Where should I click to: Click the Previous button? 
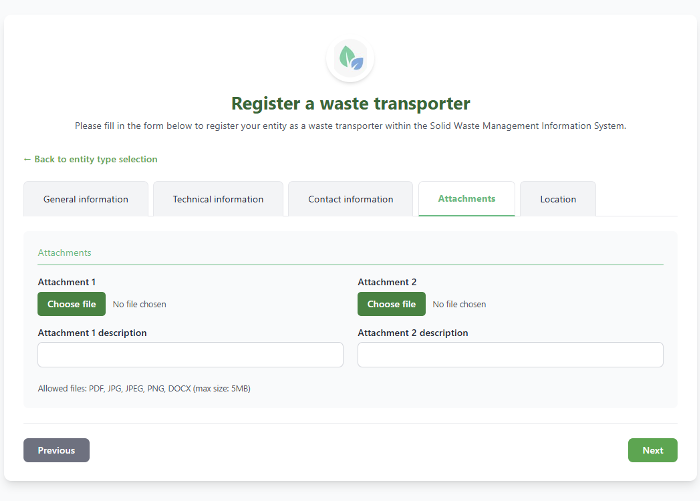pos(57,450)
